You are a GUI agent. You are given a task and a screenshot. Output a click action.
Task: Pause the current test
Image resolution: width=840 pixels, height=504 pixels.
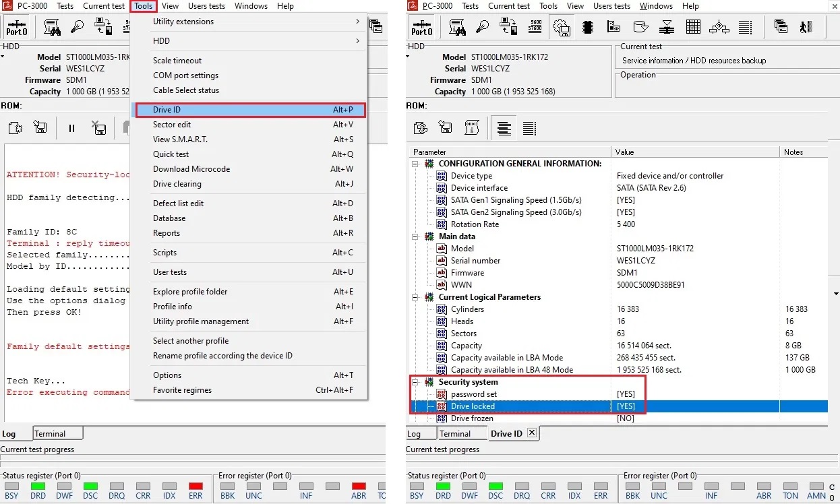72,127
